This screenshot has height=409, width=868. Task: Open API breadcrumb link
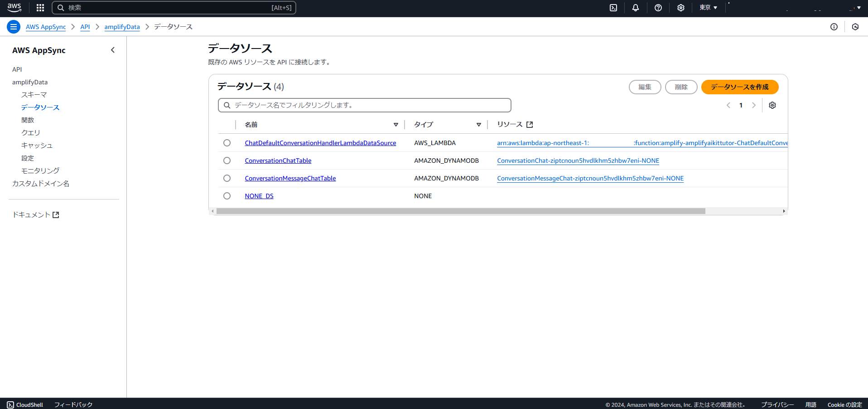tap(85, 27)
